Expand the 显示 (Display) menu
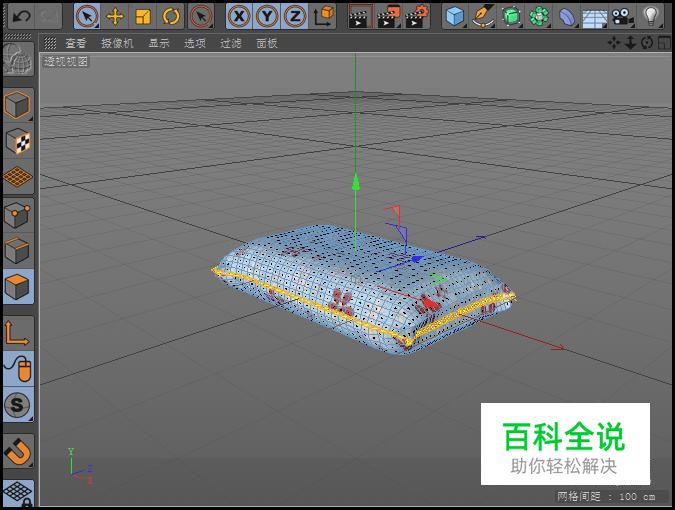Viewport: 675px width, 510px height. 159,43
